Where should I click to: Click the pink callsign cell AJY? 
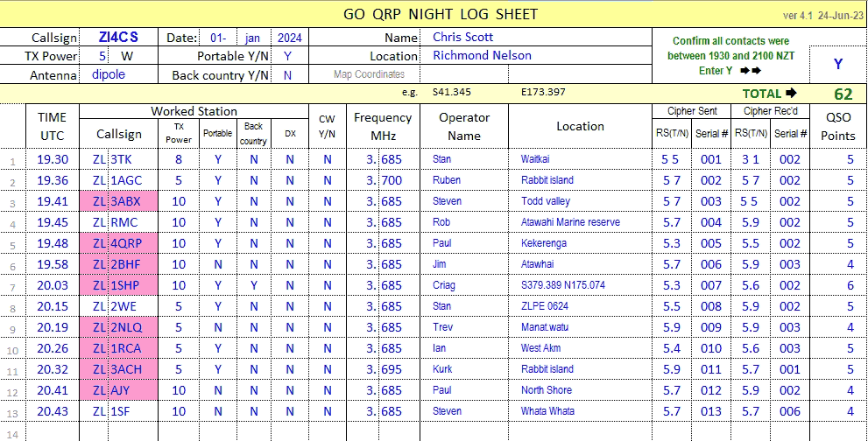(133, 390)
